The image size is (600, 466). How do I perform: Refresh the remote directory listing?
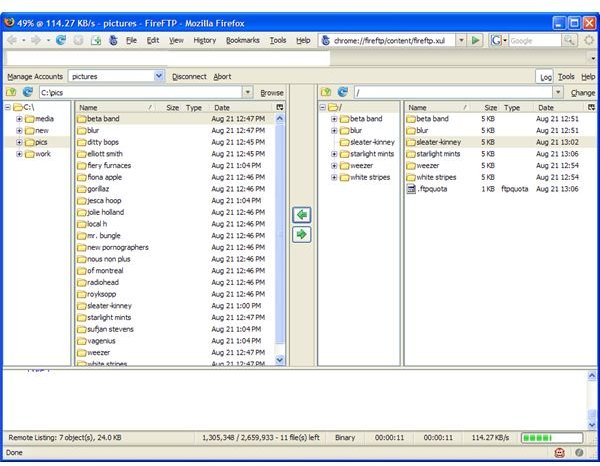click(x=343, y=92)
